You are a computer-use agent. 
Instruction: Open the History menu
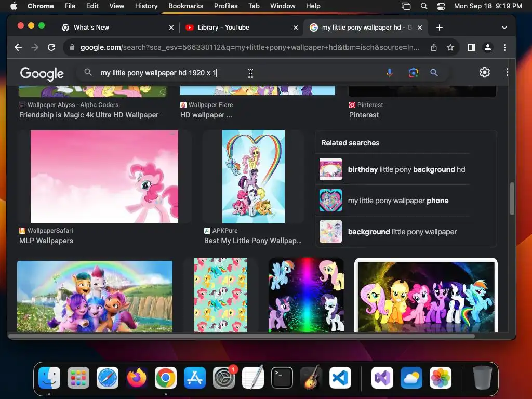(146, 6)
